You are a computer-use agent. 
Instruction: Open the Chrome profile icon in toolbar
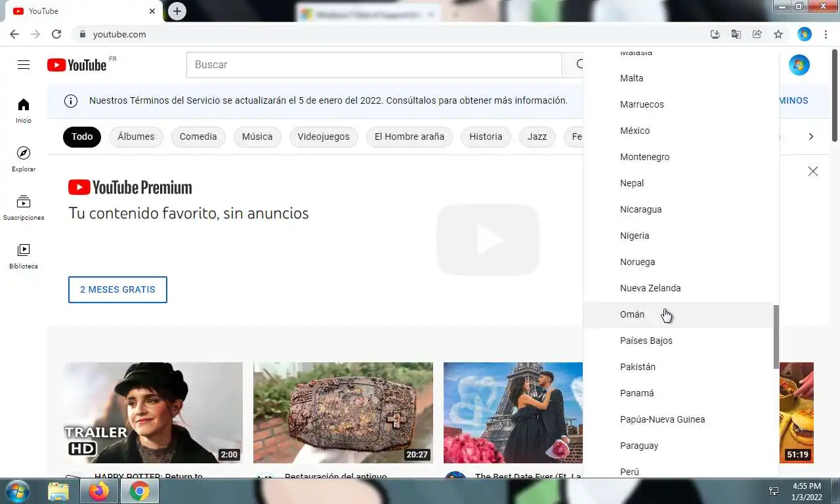pyautogui.click(x=805, y=34)
